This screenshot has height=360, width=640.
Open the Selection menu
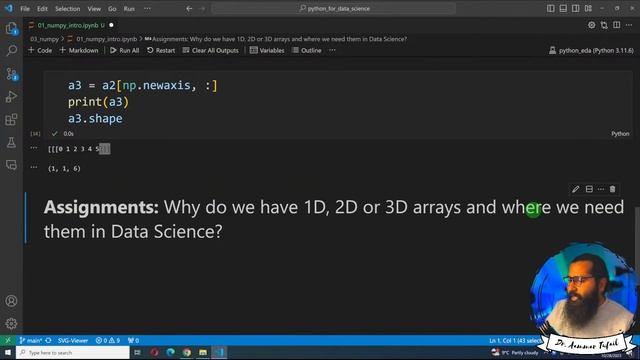click(68, 9)
